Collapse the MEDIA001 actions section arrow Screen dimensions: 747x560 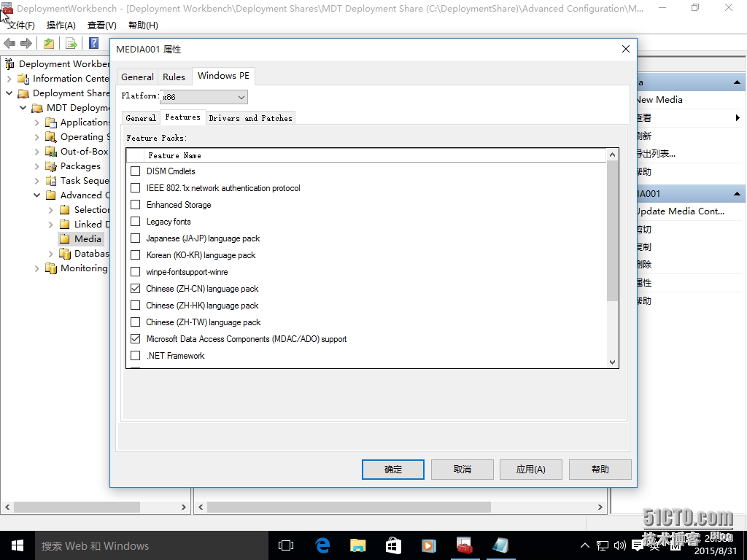pyautogui.click(x=737, y=194)
